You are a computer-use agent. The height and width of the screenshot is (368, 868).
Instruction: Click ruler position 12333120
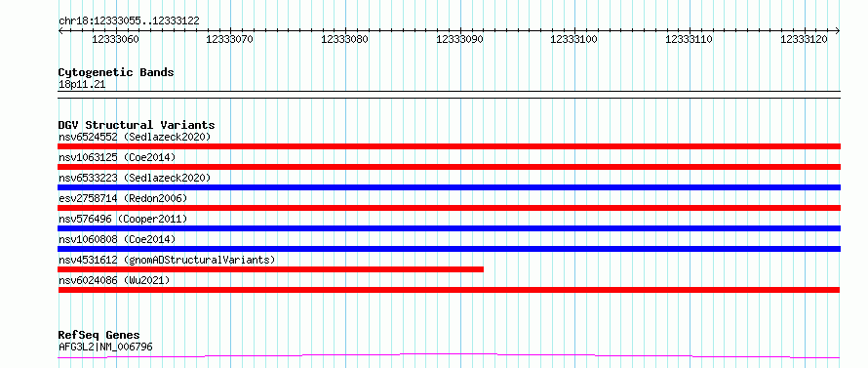tap(805, 39)
